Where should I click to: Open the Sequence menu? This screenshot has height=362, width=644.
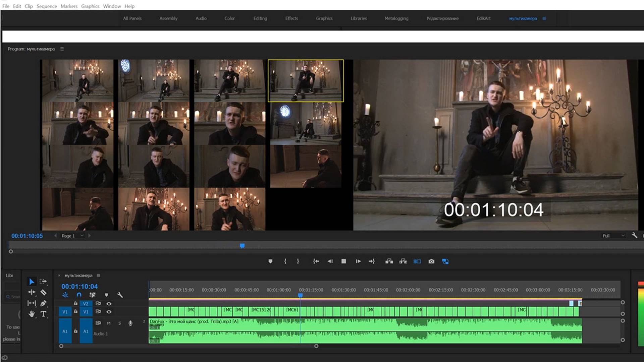click(47, 6)
